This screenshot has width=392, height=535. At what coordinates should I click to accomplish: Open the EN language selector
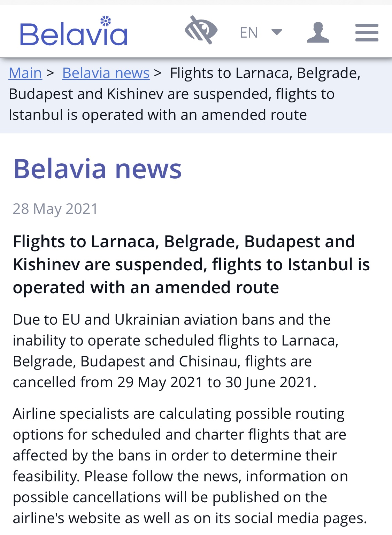(x=249, y=33)
